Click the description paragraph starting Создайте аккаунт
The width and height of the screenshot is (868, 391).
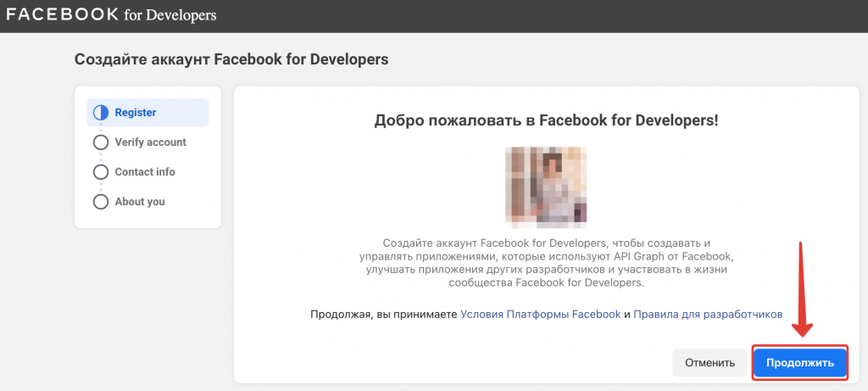(546, 263)
